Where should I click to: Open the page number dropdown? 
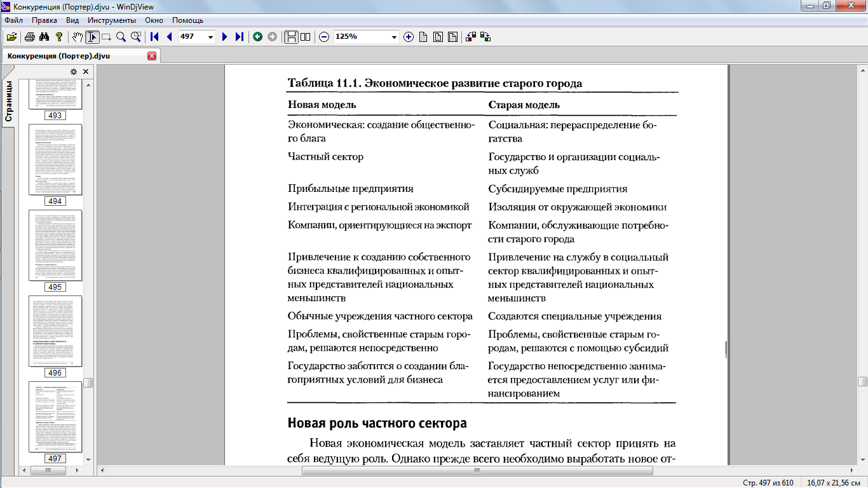[x=210, y=37]
